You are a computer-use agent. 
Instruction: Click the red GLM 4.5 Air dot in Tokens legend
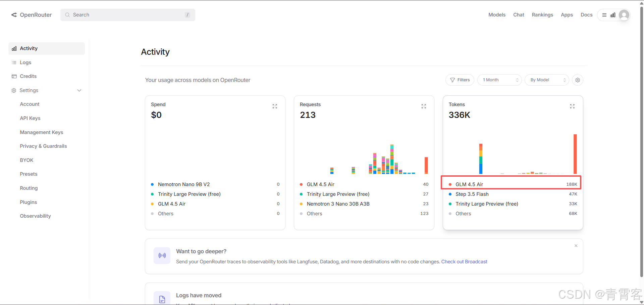(x=450, y=184)
